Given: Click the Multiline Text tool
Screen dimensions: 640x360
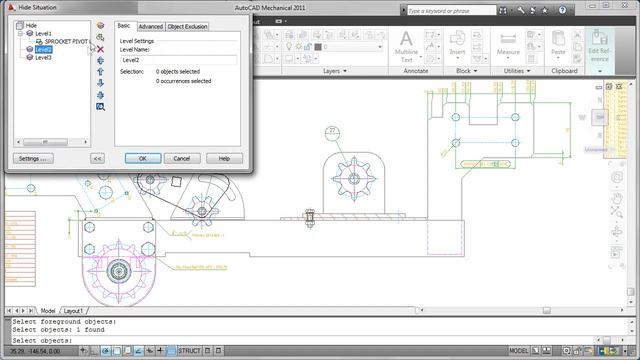Looking at the screenshot, I should point(406,46).
